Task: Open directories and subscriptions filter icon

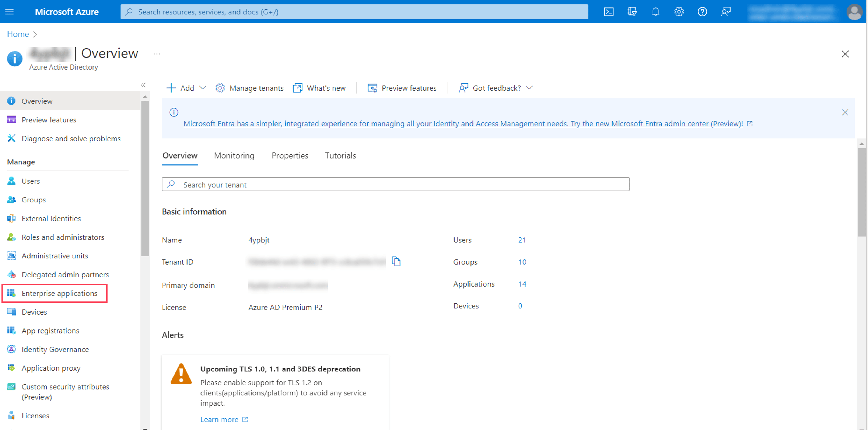Action: (x=632, y=12)
